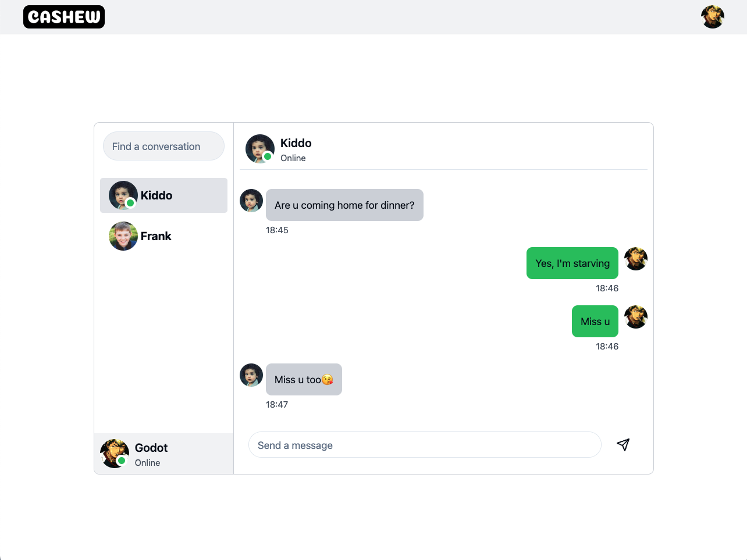
Task: Click Kiddo's avatar in chat header
Action: pyautogui.click(x=259, y=149)
